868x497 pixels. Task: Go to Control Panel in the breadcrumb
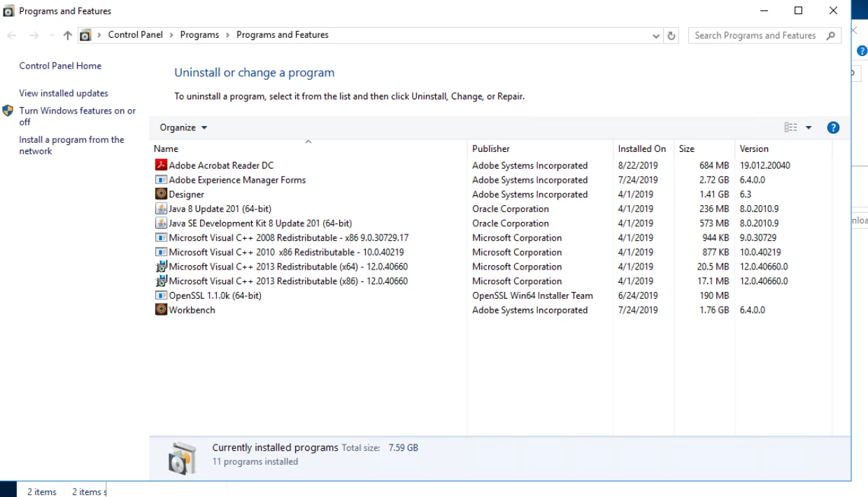point(135,35)
